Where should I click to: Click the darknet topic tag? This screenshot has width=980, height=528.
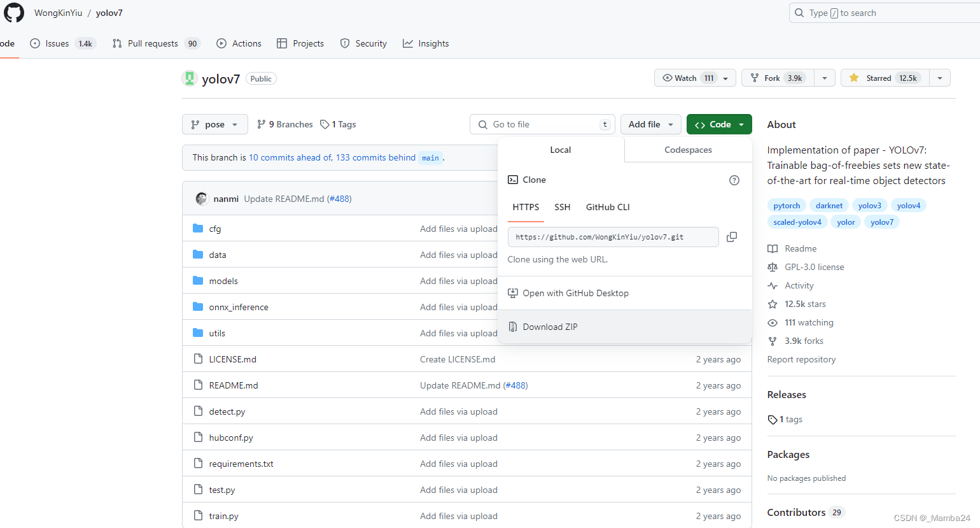829,206
